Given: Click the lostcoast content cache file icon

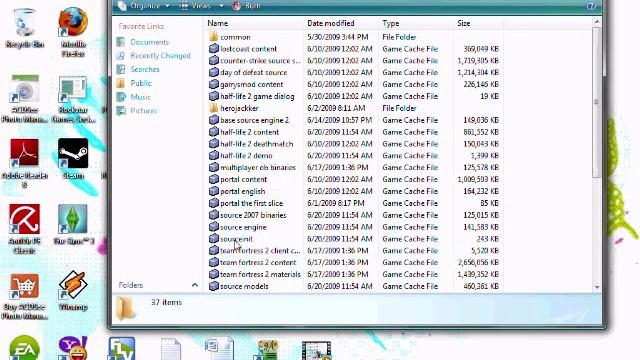Looking at the screenshot, I should (213, 49).
